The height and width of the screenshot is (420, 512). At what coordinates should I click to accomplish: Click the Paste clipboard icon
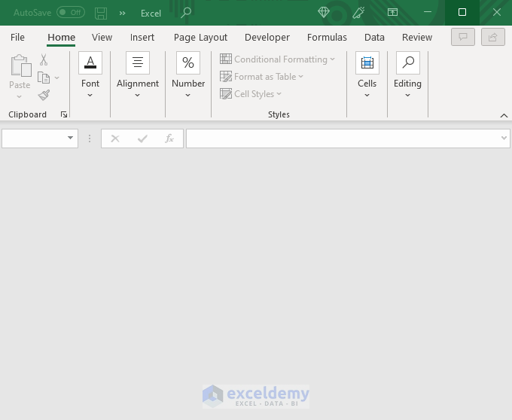[21, 66]
